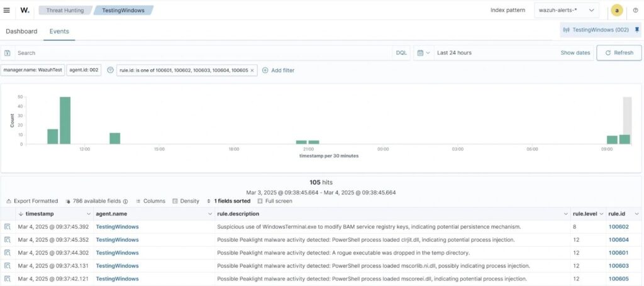Open the hamburger navigation menu
The image size is (644, 286).
click(6, 10)
